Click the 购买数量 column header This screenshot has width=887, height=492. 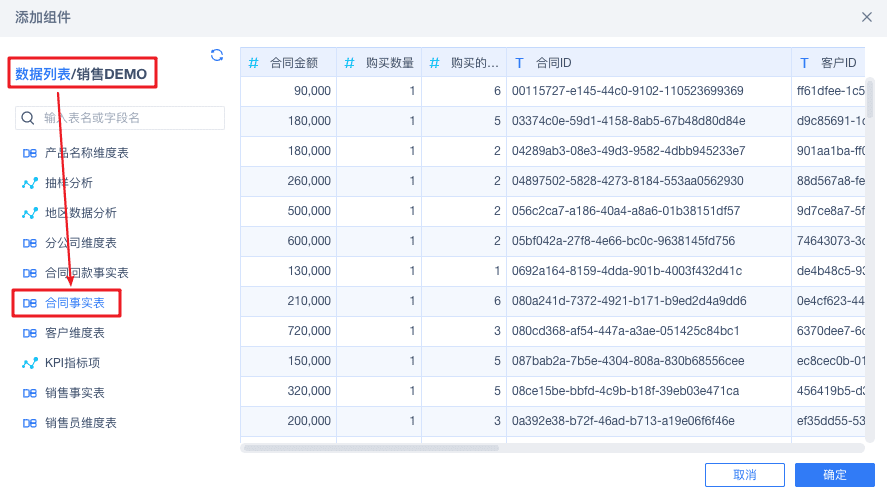(389, 63)
